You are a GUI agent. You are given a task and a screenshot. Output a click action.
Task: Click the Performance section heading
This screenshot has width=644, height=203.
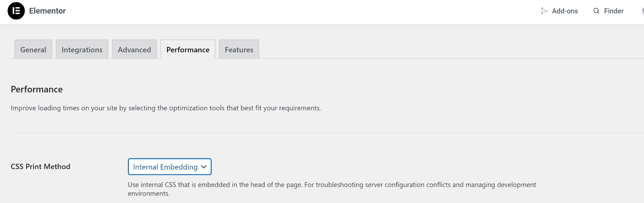coord(37,89)
